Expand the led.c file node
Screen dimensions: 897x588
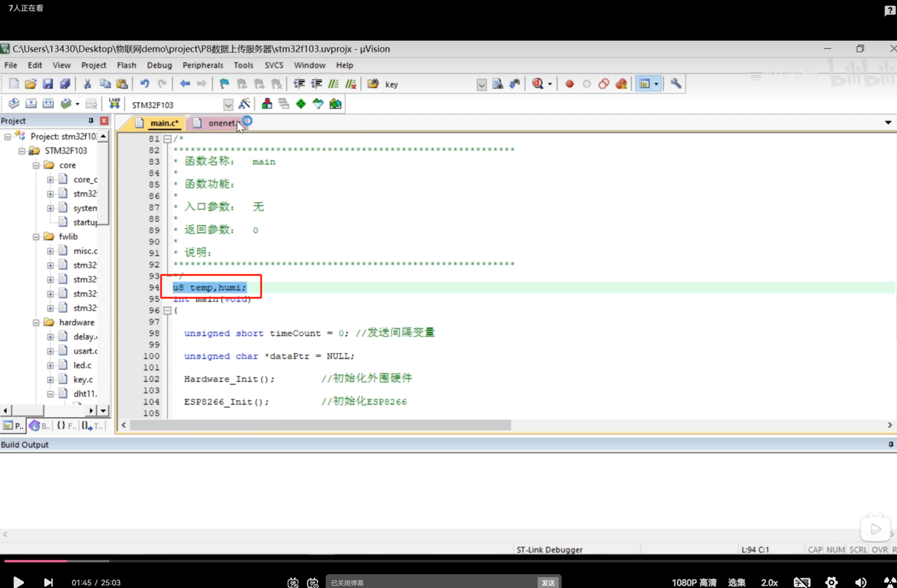(x=50, y=365)
